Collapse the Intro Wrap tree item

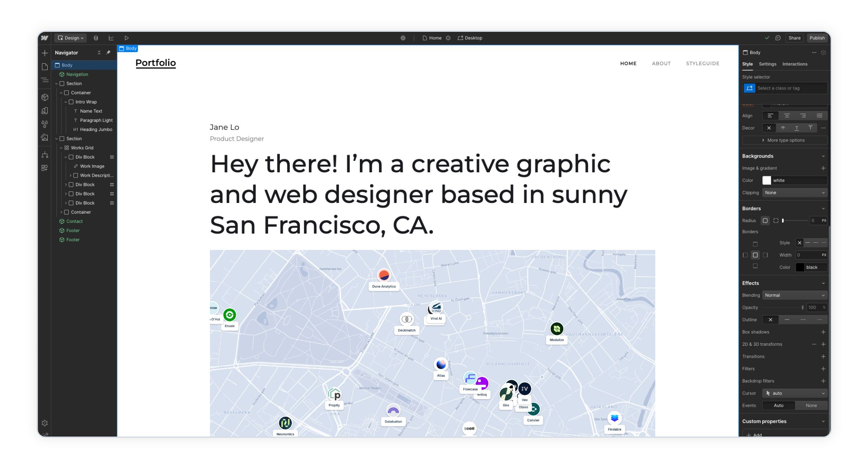point(66,102)
